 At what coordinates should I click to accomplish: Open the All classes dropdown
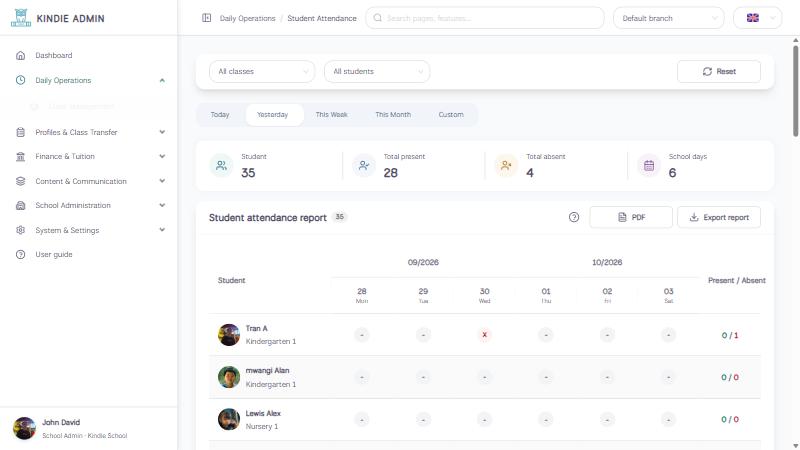pos(262,71)
